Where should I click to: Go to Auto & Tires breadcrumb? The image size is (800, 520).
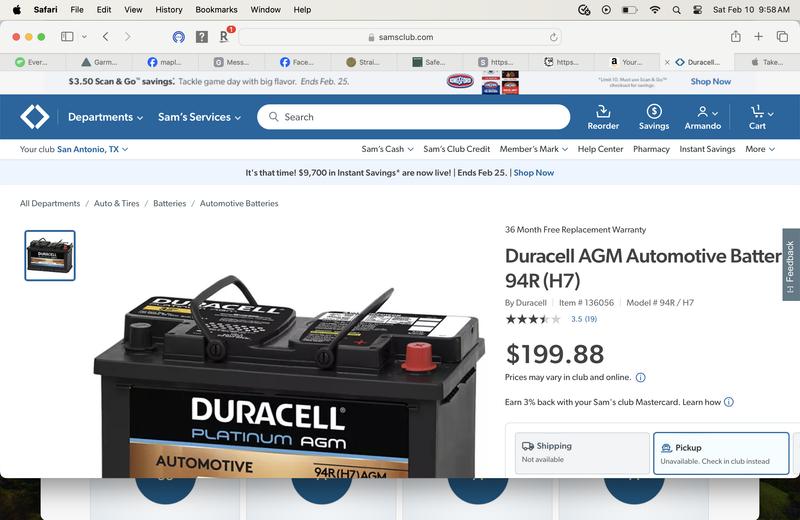[x=116, y=203]
